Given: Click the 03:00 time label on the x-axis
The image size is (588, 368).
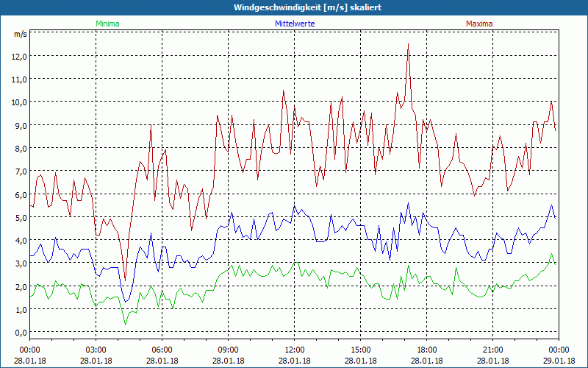Looking at the screenshot, I should (x=96, y=350).
